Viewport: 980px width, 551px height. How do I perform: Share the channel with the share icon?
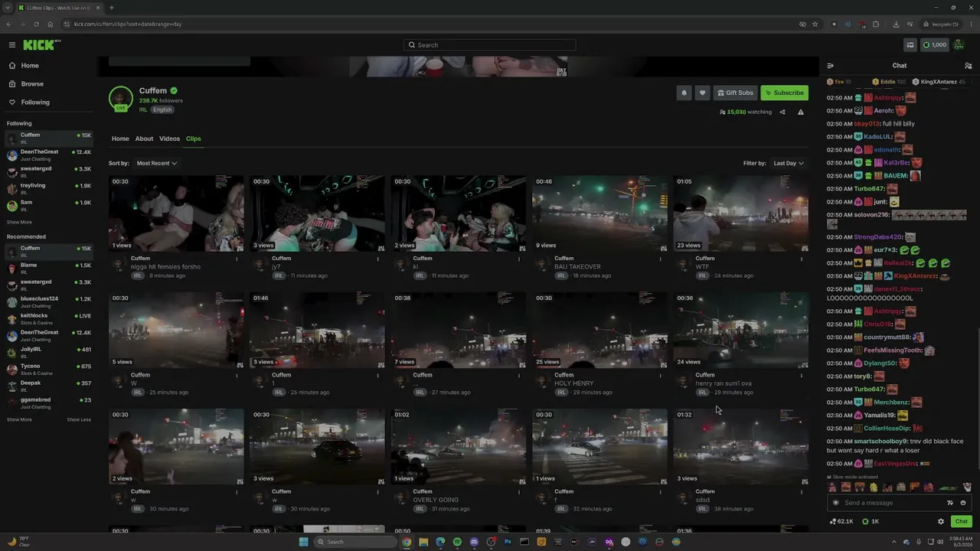click(782, 112)
